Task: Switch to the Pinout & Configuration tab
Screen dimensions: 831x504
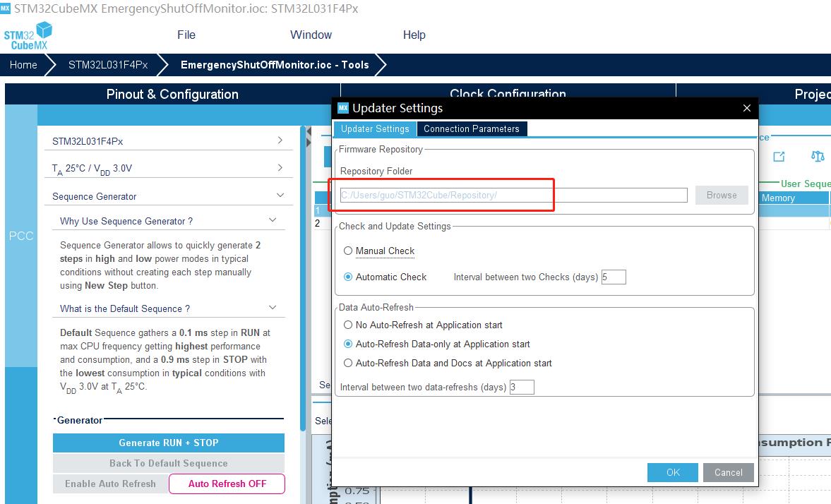Action: (x=172, y=94)
